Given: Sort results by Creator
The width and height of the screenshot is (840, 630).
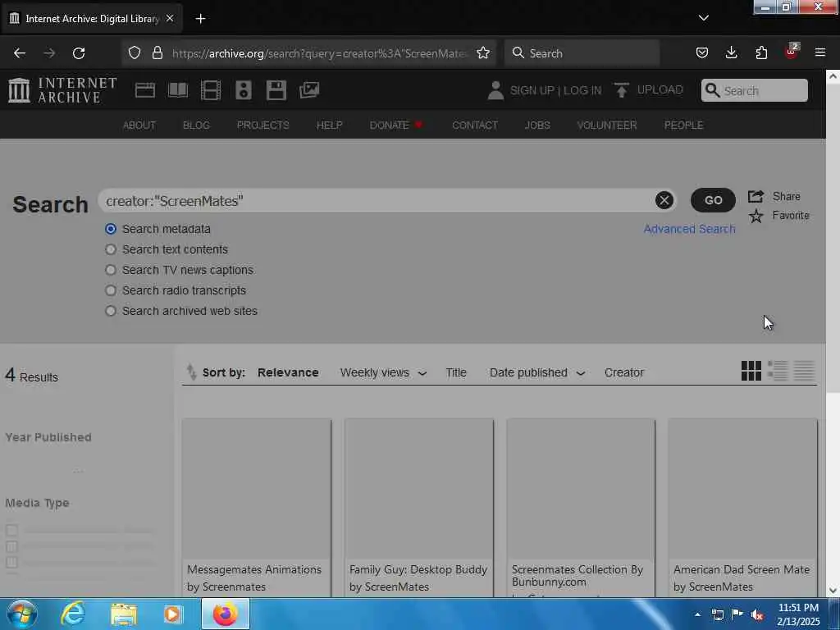Looking at the screenshot, I should pos(624,372).
